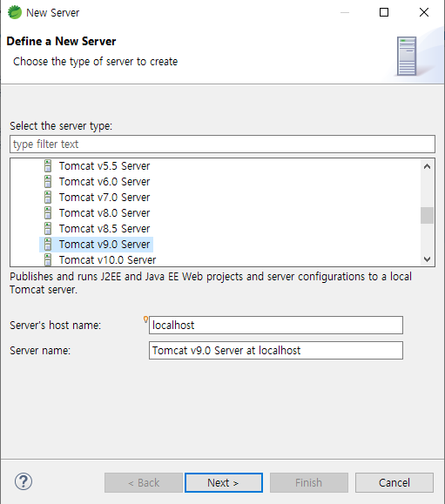Open the help question mark icon
445x504 pixels.
click(x=24, y=481)
